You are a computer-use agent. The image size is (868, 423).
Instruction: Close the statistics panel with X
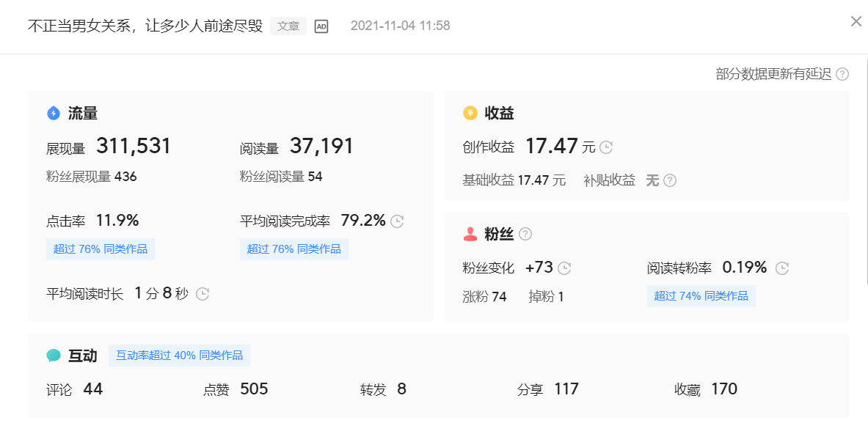[x=856, y=21]
